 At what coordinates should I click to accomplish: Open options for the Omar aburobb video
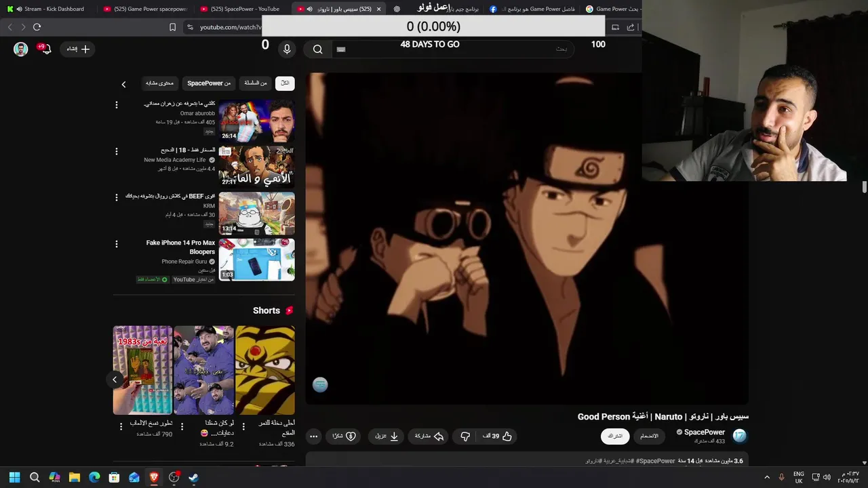pos(116,105)
